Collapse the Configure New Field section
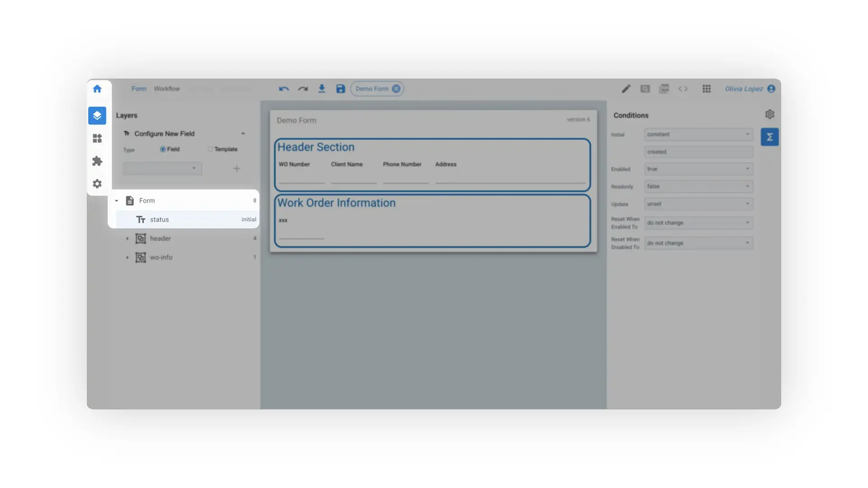Screen dimensions: 868x488 [243, 133]
